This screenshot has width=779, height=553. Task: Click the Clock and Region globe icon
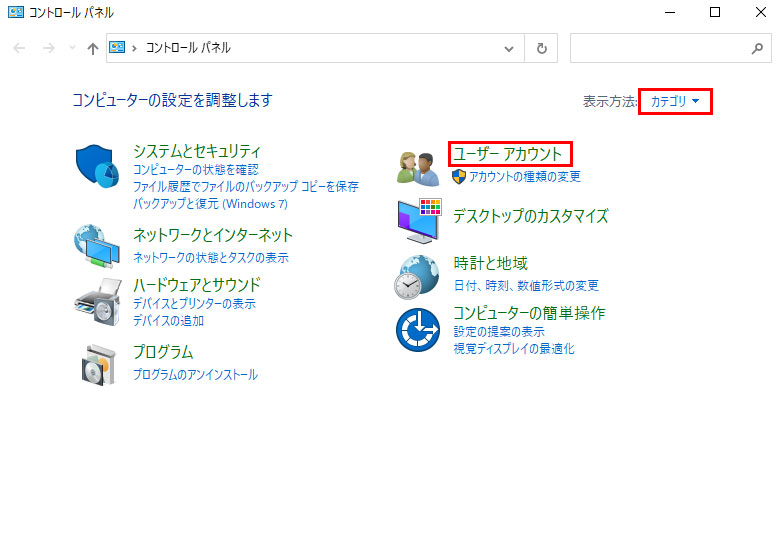[417, 277]
